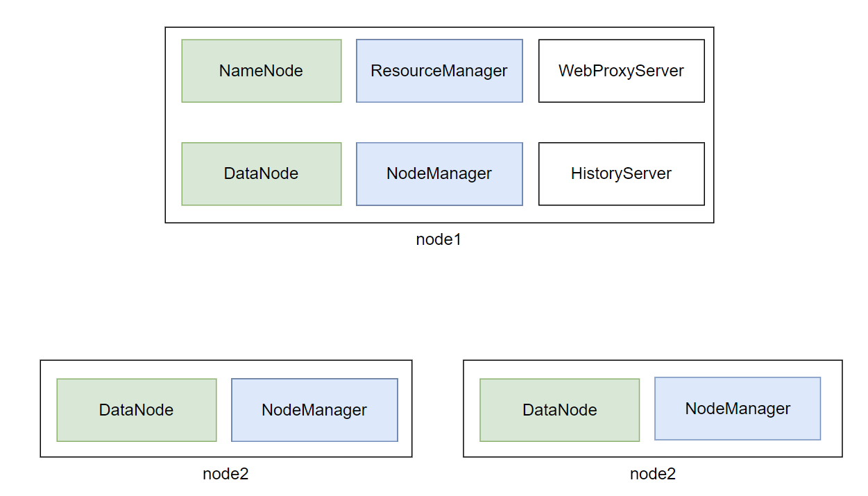Select the NameNode box in node1
Viewport: 868px width, 496px height.
[261, 70]
